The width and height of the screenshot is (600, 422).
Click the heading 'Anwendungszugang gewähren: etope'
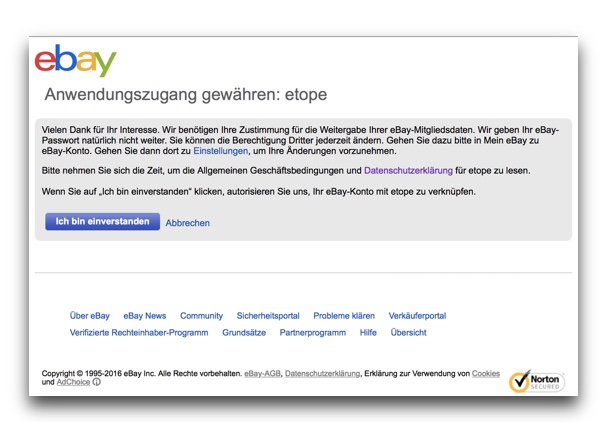[186, 95]
